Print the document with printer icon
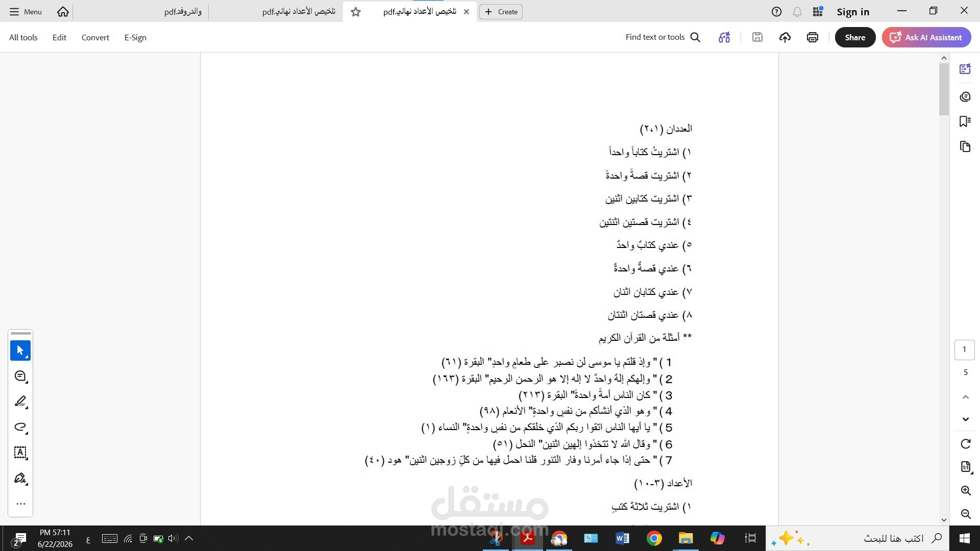The image size is (980, 551). coord(813,37)
